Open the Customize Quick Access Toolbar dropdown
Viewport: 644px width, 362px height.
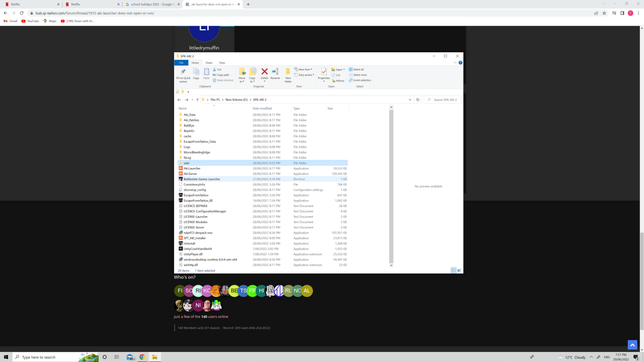point(188,92)
